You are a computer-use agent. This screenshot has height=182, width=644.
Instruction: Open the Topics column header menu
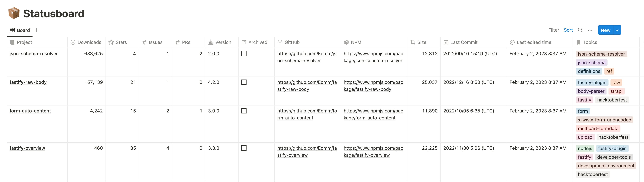[590, 42]
